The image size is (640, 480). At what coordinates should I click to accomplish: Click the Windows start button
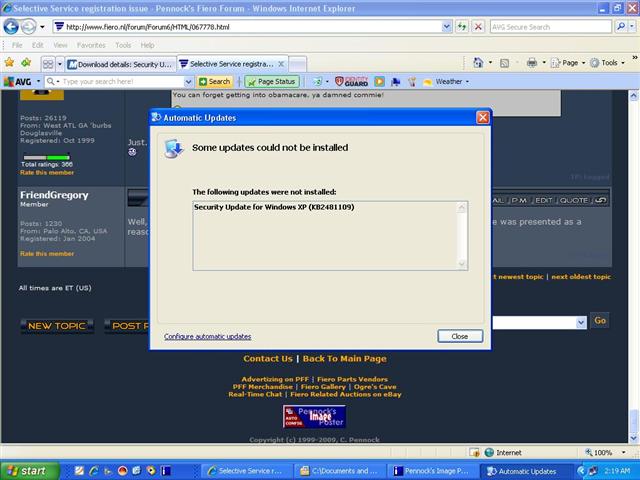[29, 471]
